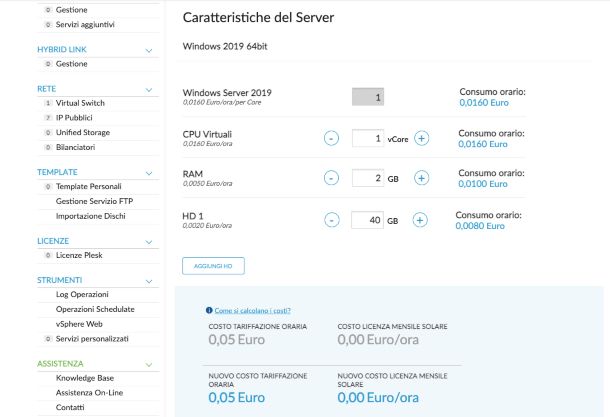Screen dimensions: 610x417
Task: Open Assistenza On-Line
Action: click(89, 393)
